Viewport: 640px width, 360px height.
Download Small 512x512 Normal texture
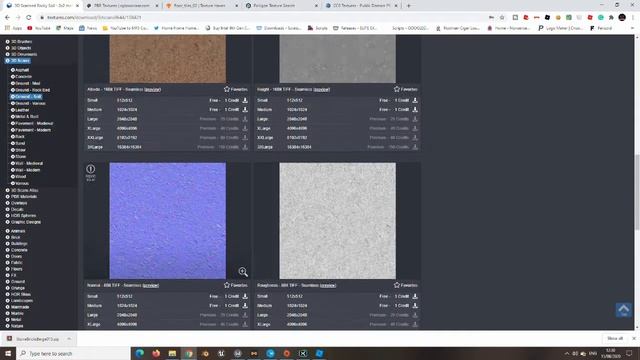(245, 296)
